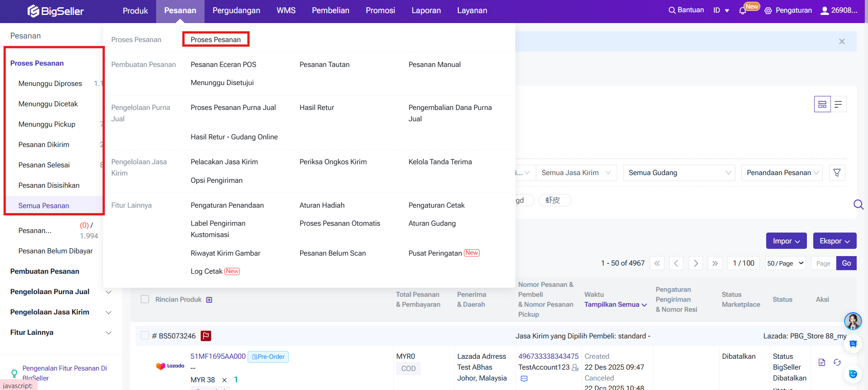Go to previous page arrow

676,263
